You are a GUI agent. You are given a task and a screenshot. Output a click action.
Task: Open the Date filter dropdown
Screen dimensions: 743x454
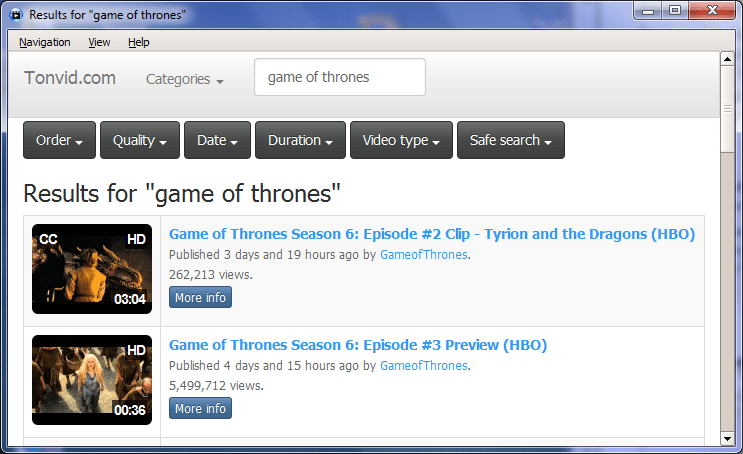217,140
